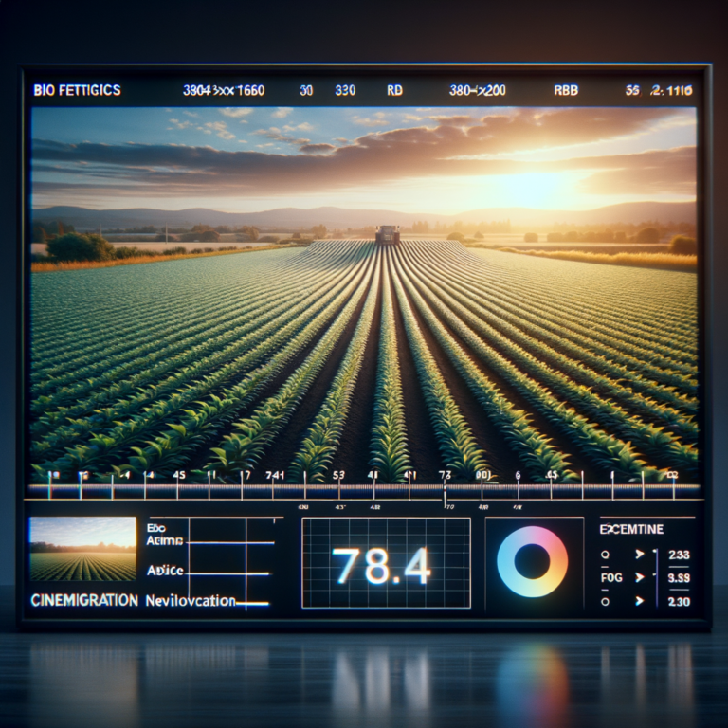Select the radio circle beside 2.33

coord(605,555)
